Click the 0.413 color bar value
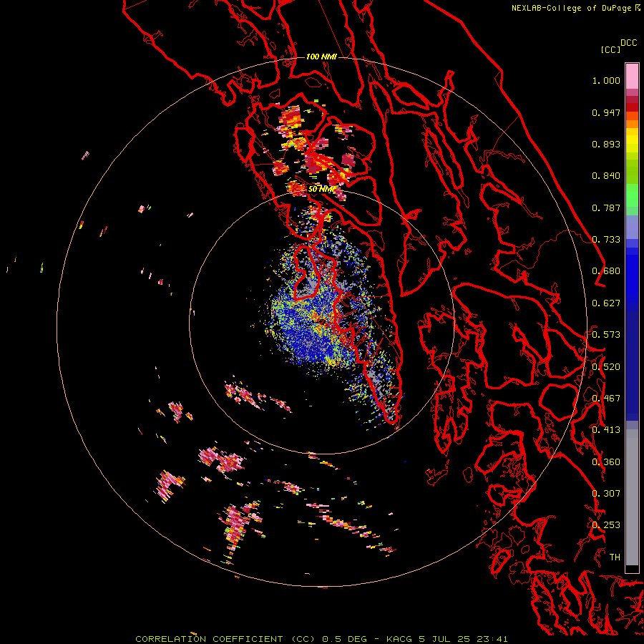Image resolution: width=644 pixels, height=644 pixels. (606, 430)
